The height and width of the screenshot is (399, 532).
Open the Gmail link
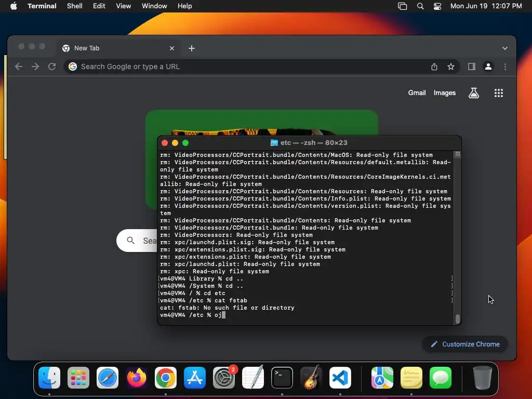coord(417,92)
